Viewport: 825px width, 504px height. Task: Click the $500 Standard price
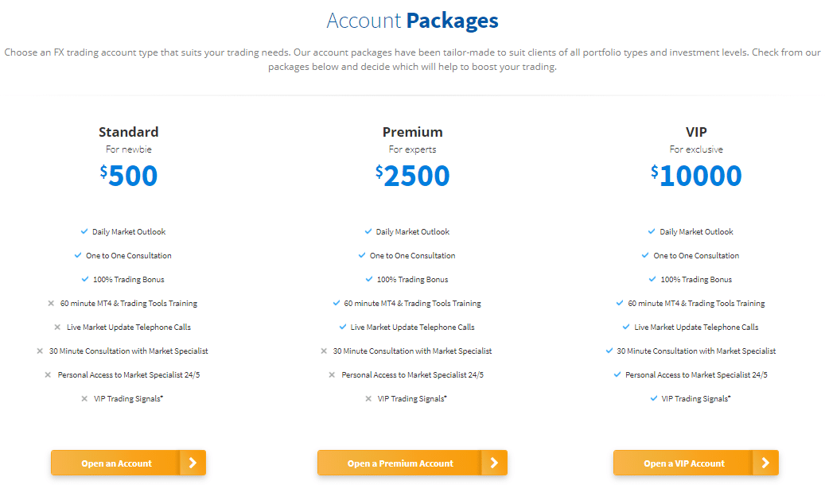pyautogui.click(x=129, y=176)
